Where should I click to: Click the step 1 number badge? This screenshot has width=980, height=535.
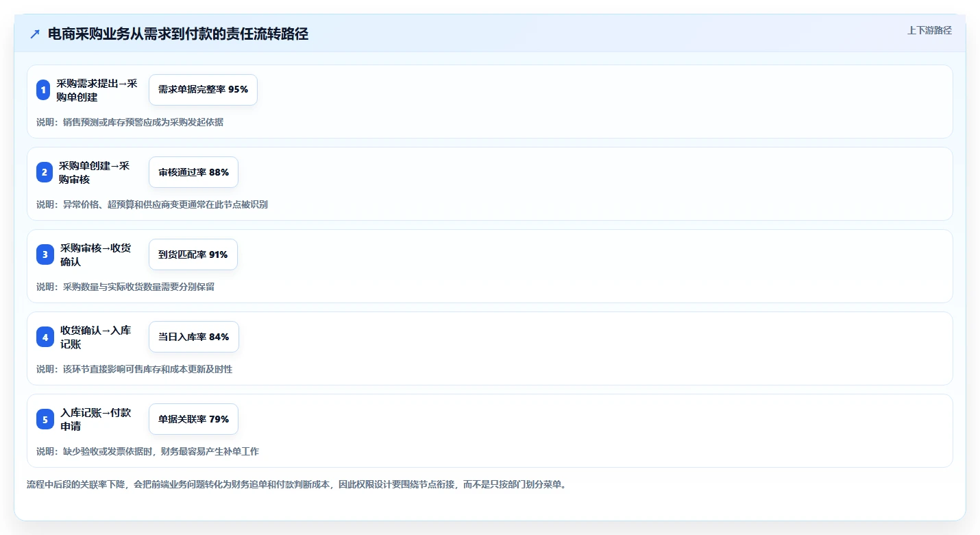pos(43,90)
